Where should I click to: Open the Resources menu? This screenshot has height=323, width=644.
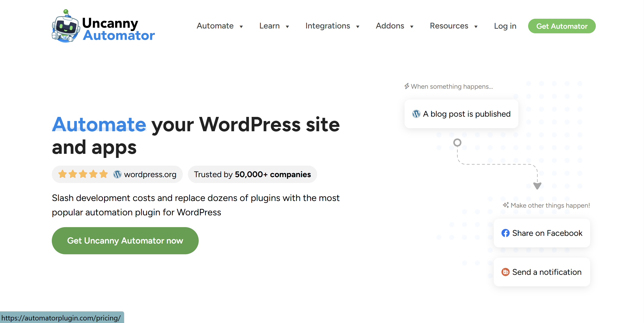449,26
